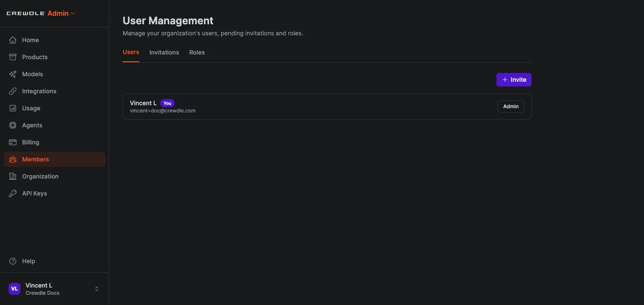The height and width of the screenshot is (305, 644).
Task: Go to Billing section
Action: tap(54, 142)
